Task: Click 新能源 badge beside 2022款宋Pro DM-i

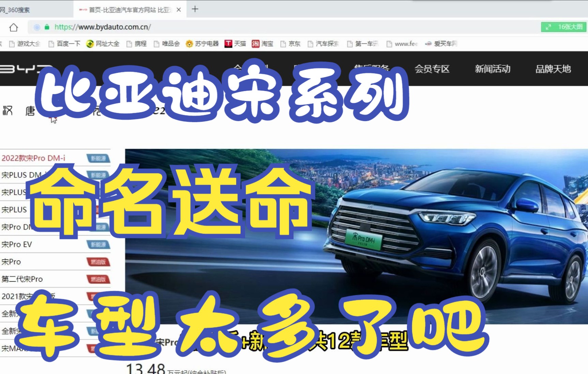Action: coord(99,158)
